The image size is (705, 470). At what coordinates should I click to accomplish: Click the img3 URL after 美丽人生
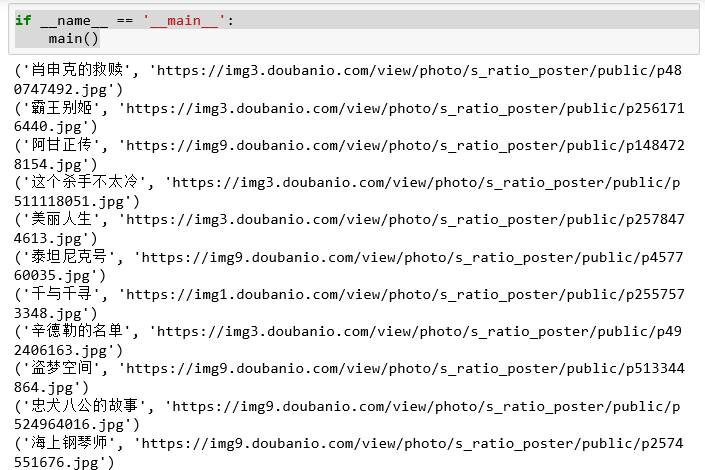(405, 220)
